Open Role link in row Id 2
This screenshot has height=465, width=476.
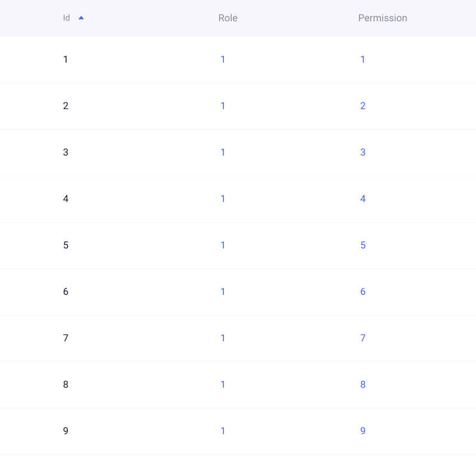tap(223, 106)
